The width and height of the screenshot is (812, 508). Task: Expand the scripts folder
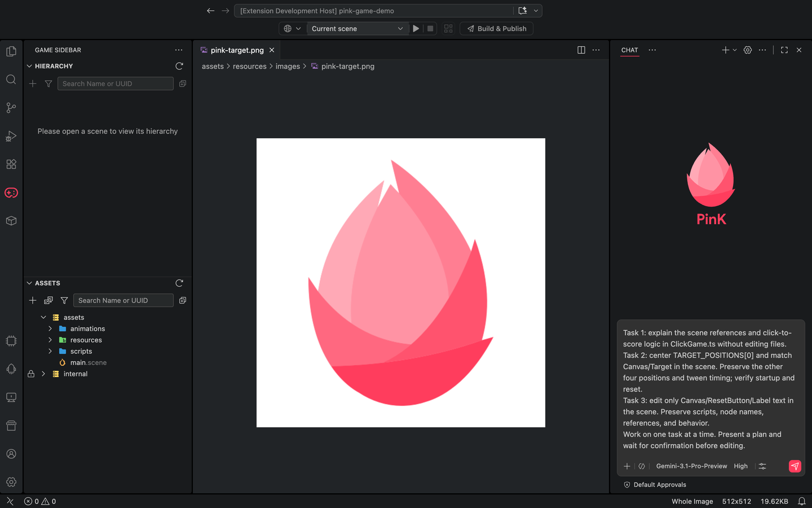(50, 351)
